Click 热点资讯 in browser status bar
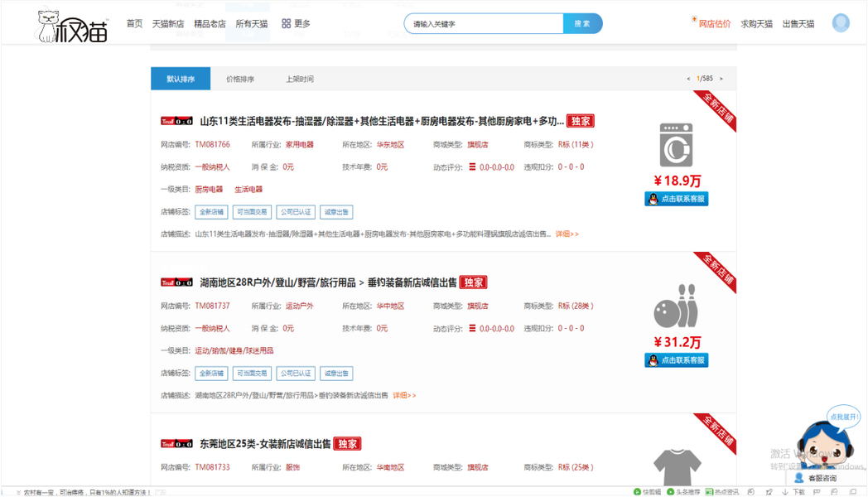The height and width of the screenshot is (497, 868). tap(722, 492)
